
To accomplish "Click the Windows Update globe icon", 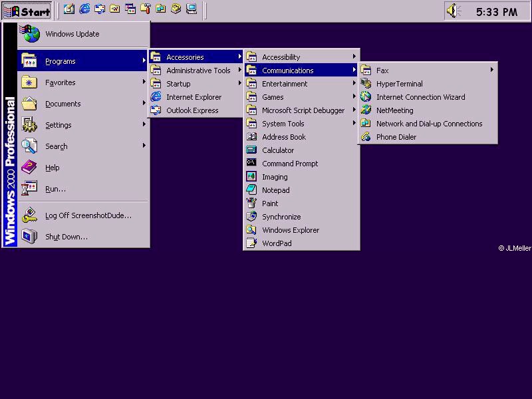I will tap(30, 34).
